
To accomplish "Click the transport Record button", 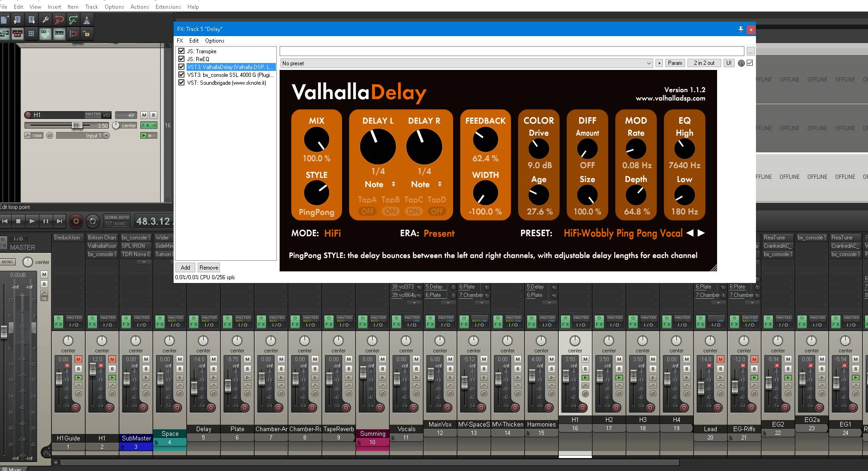I will (76, 221).
